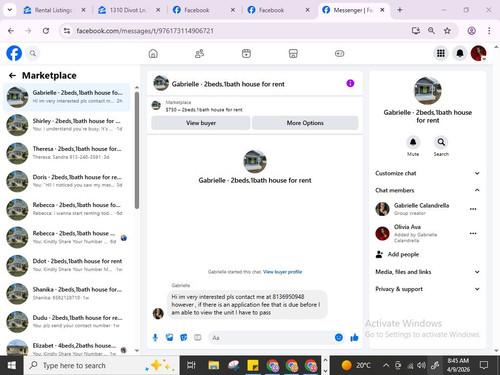Expand Privacy & support section
The width and height of the screenshot is (500, 375).
tap(428, 289)
